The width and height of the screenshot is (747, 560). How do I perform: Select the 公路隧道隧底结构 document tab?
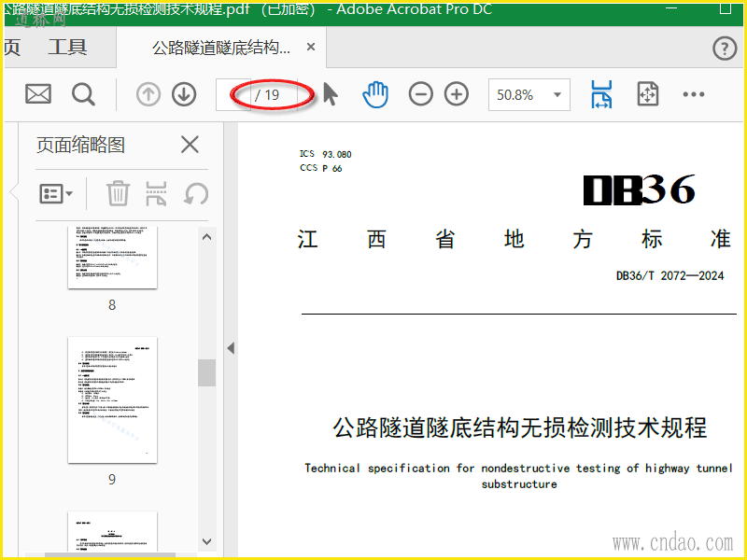[x=221, y=48]
